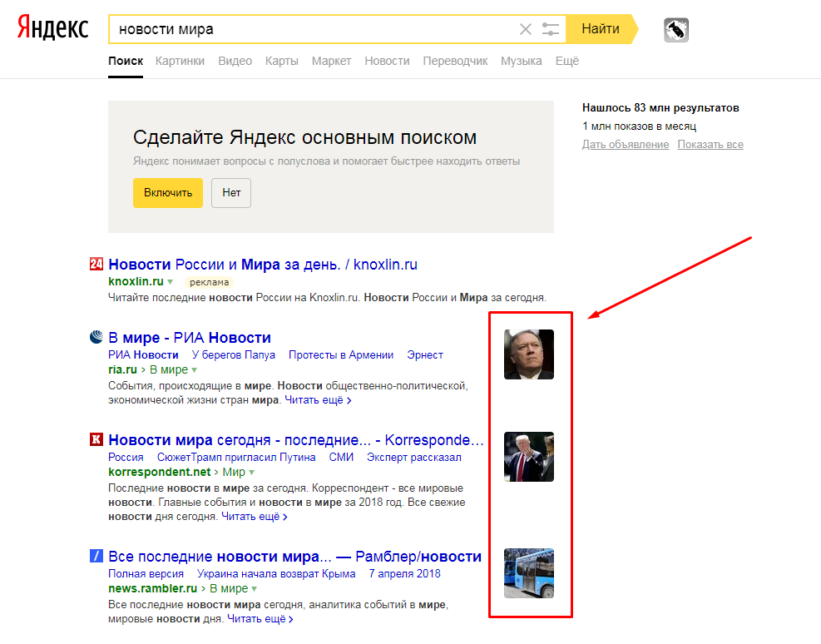Expand dropdown arrow after ria.ru В мире

click(195, 369)
